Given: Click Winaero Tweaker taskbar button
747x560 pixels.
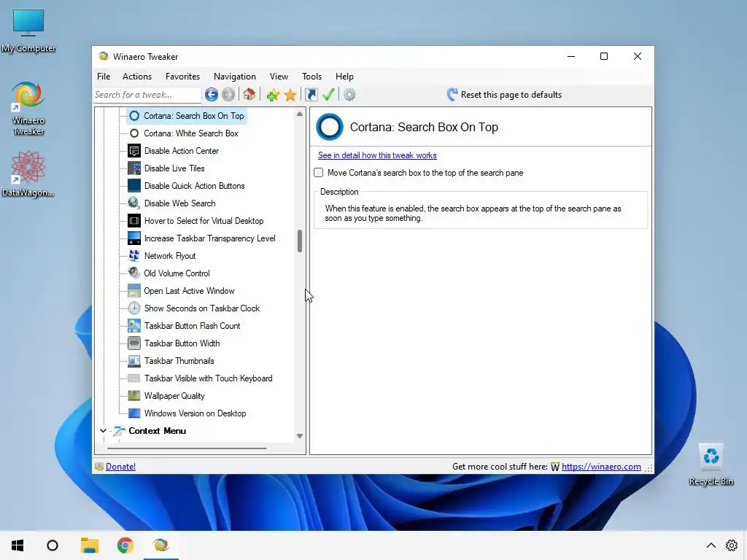Looking at the screenshot, I should (161, 545).
